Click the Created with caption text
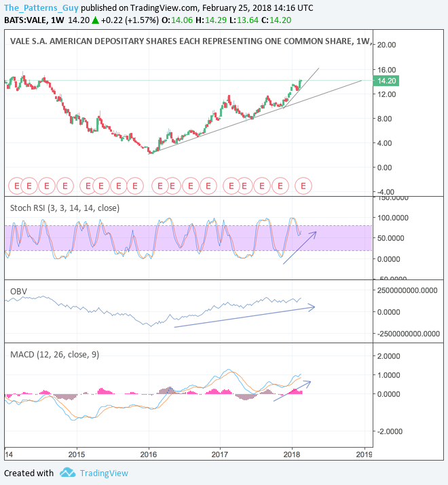The image size is (448, 485). [29, 473]
